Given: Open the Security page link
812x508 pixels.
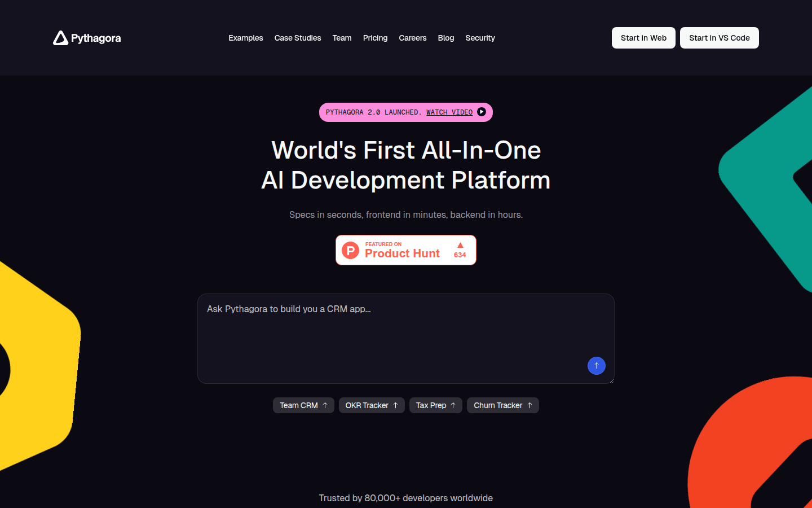Looking at the screenshot, I should (480, 38).
